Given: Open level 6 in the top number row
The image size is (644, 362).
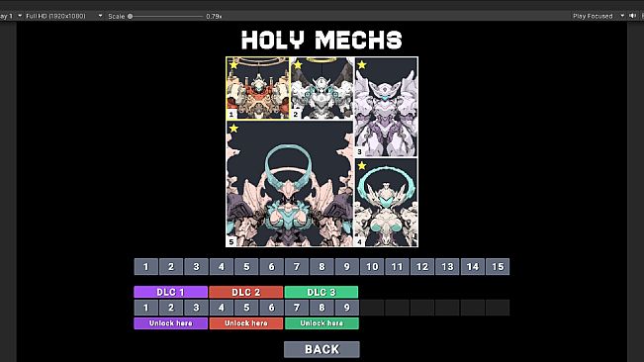Looking at the screenshot, I should [271, 267].
